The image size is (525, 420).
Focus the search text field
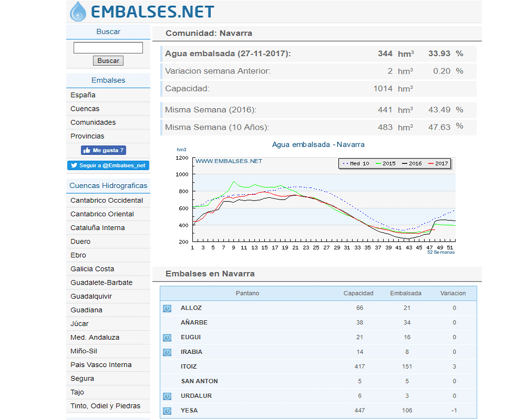click(108, 48)
